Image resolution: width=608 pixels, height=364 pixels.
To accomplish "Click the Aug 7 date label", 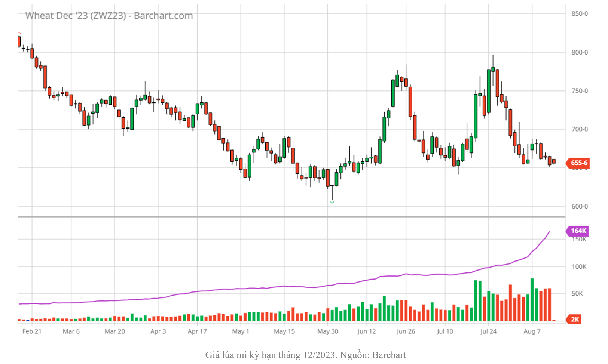I will [x=532, y=331].
